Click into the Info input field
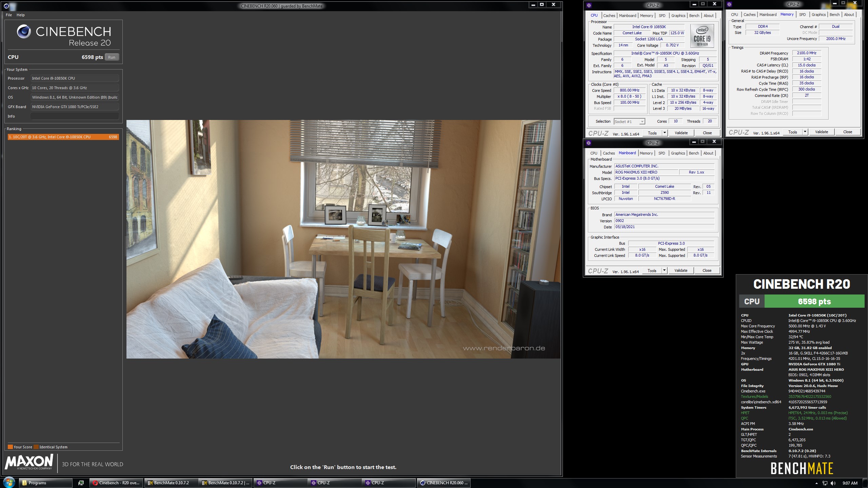Viewport: 868px width, 488px height. click(75, 116)
